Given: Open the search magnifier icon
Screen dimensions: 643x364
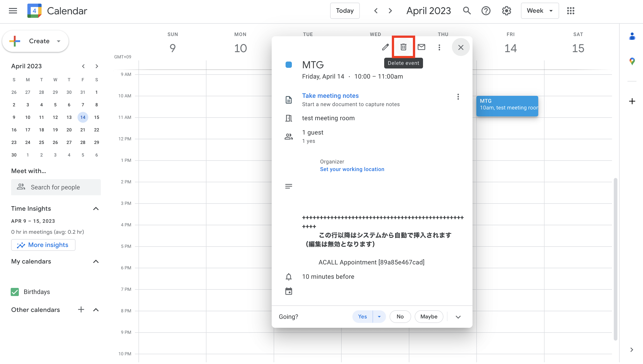Looking at the screenshot, I should click(x=467, y=11).
